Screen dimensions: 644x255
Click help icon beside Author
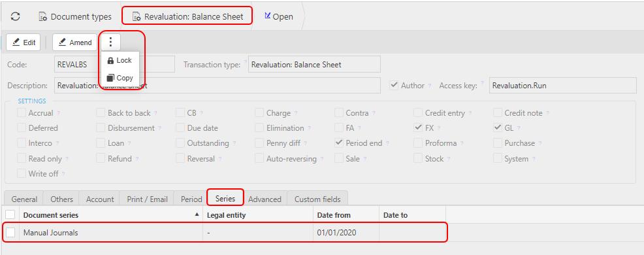(x=430, y=86)
